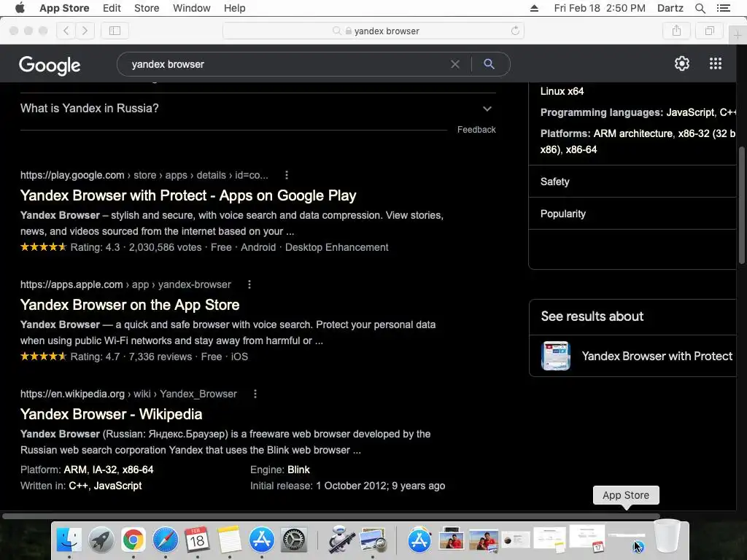
Task: Expand the Popularity section
Action: tap(632, 214)
